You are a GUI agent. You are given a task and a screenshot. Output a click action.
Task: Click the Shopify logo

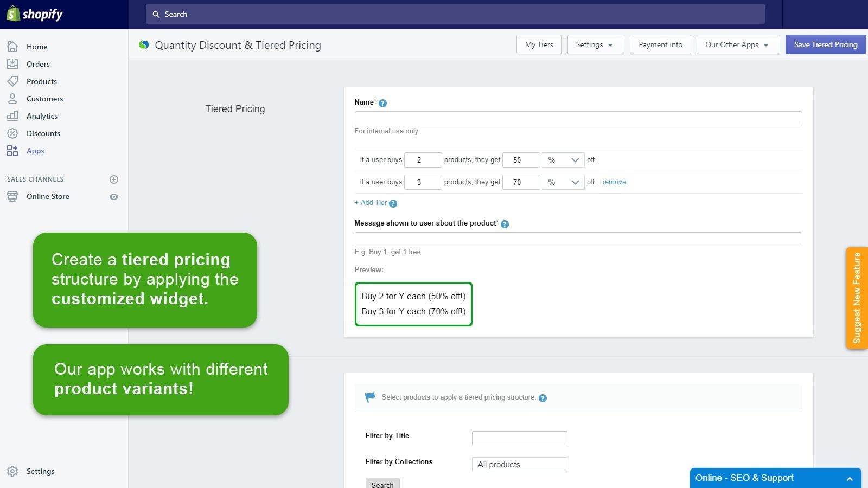[35, 14]
